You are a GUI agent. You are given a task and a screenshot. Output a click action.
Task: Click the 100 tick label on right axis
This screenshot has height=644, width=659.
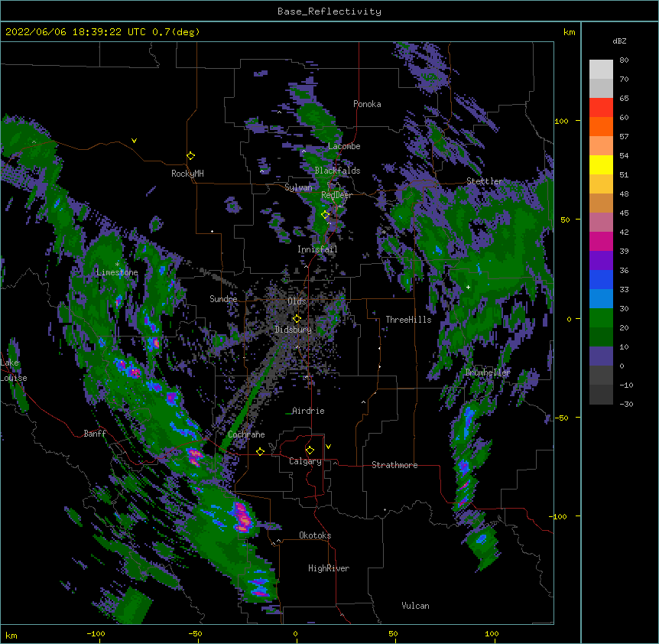(x=561, y=121)
